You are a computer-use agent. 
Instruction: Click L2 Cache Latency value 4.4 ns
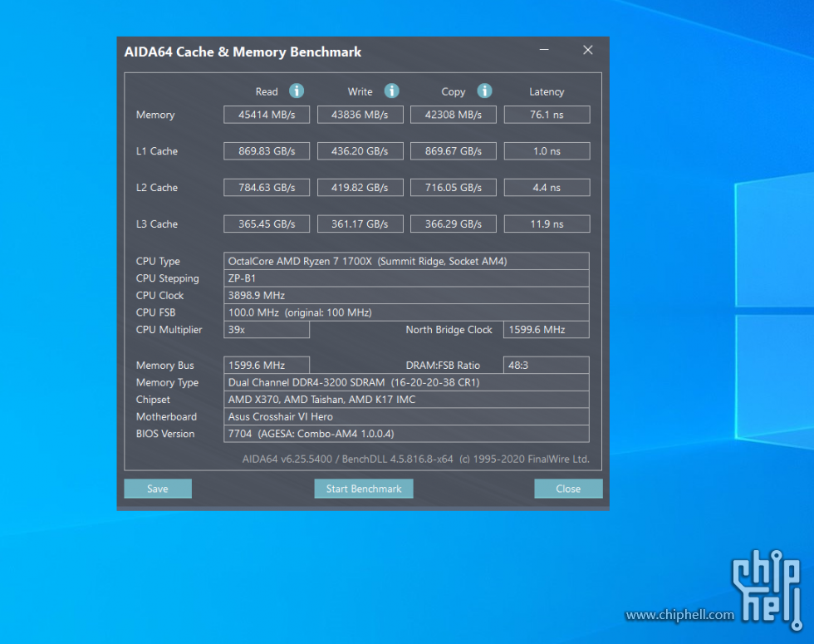click(547, 188)
